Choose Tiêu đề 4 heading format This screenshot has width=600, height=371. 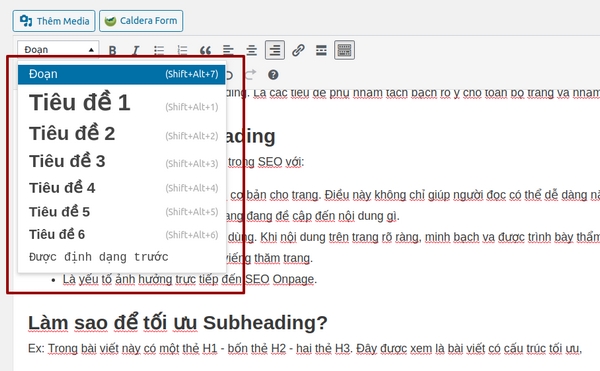122,188
